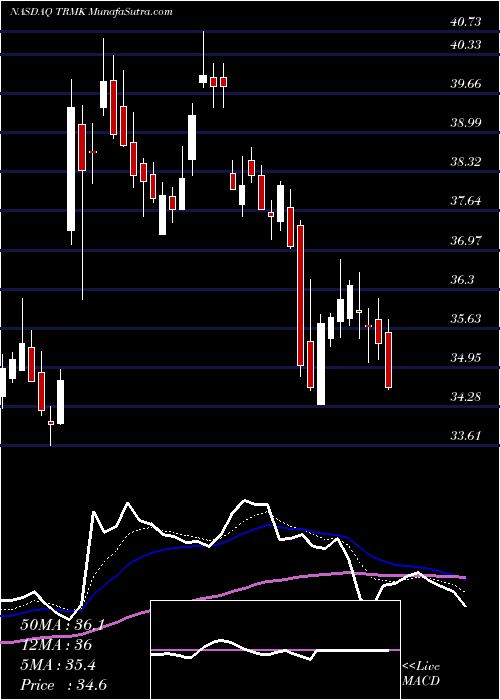The image size is (500, 700).
Task: Click the 35.63 price label
Action: pyautogui.click(x=466, y=318)
